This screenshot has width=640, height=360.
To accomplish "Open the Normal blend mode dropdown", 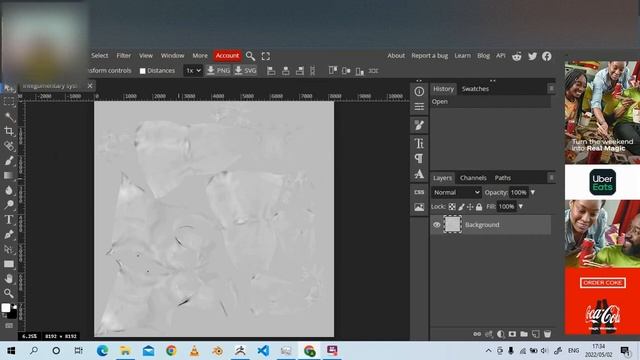I will pyautogui.click(x=456, y=192).
